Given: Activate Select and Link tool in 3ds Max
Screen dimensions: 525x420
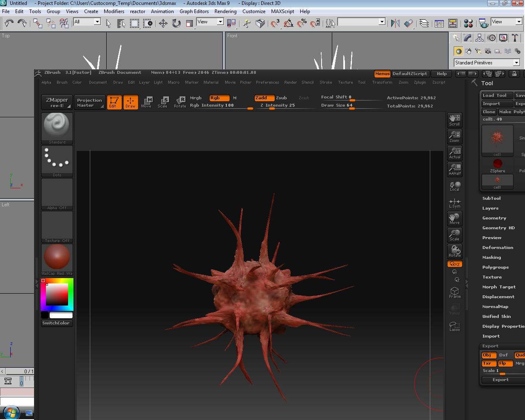Looking at the screenshot, I should point(38,23).
